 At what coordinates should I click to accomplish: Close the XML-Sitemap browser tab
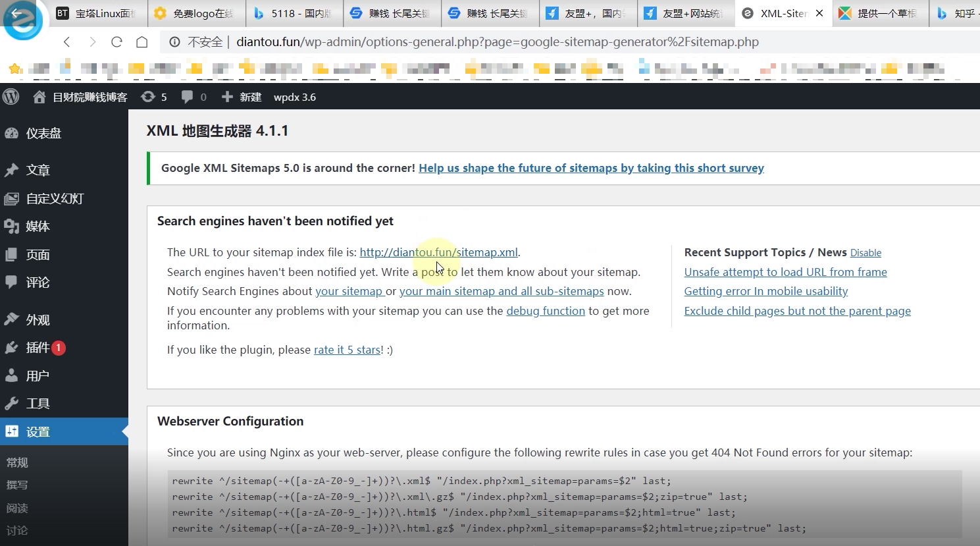(819, 13)
